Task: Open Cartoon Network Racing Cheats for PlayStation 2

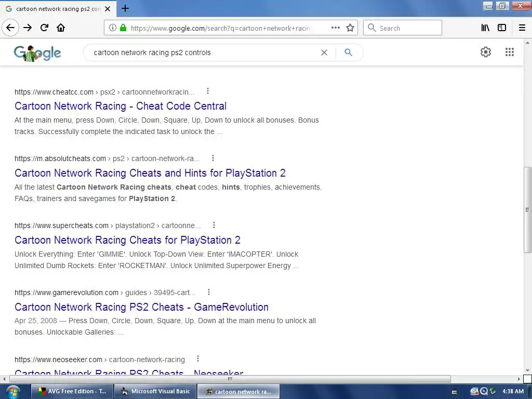Action: click(127, 240)
